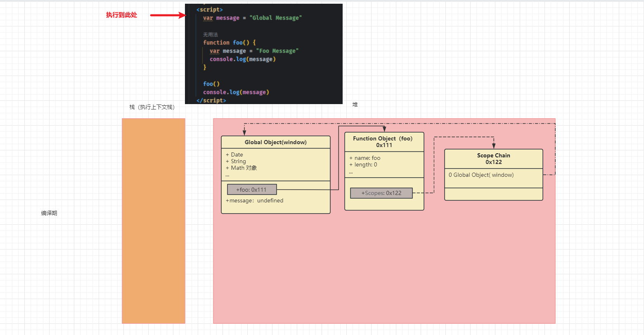Select the "+ name: foo" property line
Viewport: 644px width, 335px height.
click(x=365, y=158)
